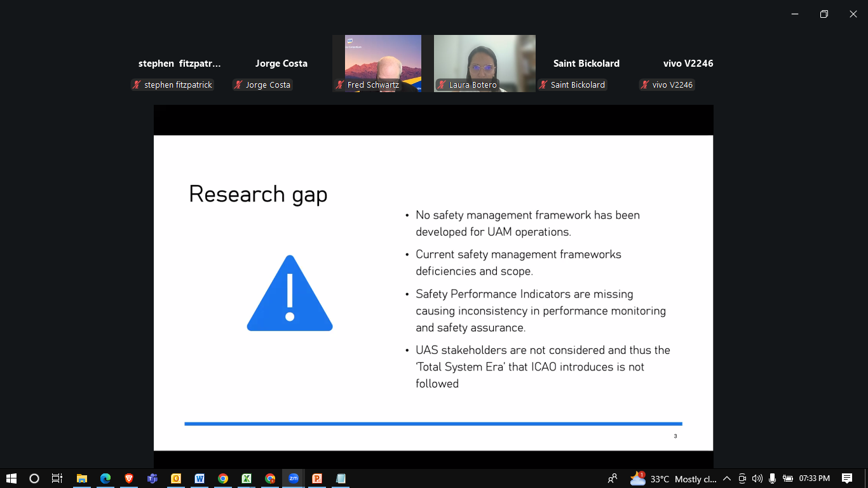The height and width of the screenshot is (488, 868).
Task: Click bullet "No safety management framework"
Action: (528, 223)
